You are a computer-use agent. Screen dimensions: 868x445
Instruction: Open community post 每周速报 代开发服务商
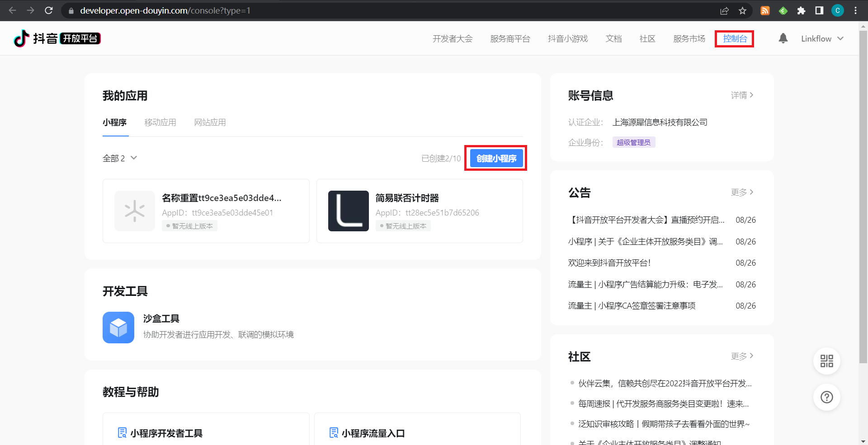663,404
